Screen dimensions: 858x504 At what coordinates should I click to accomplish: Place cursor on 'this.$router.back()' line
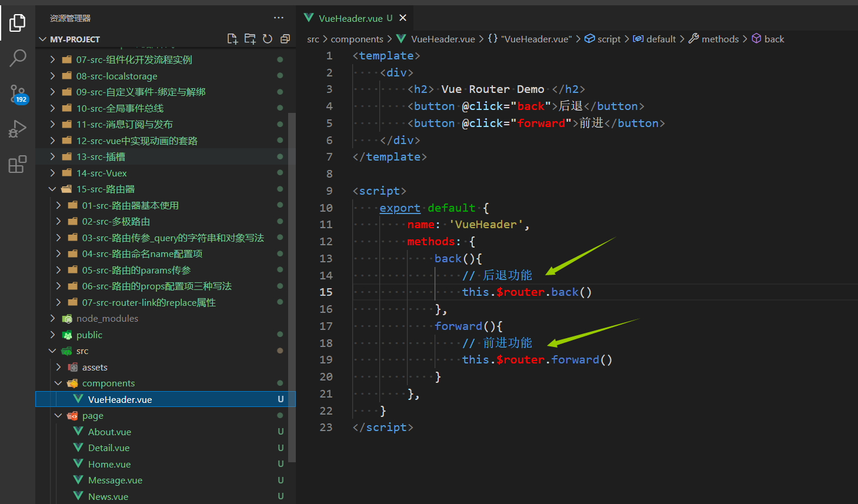pyautogui.click(x=527, y=292)
